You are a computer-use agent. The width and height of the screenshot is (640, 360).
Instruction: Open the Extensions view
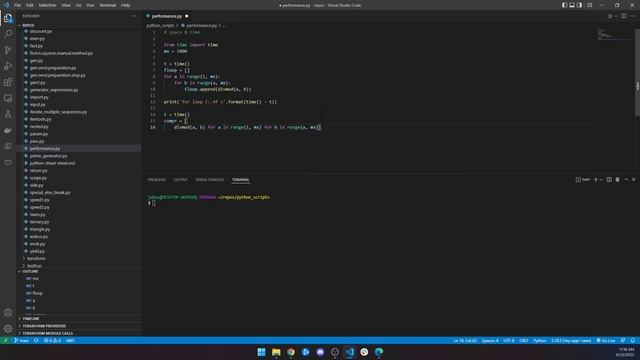pyautogui.click(x=8, y=82)
